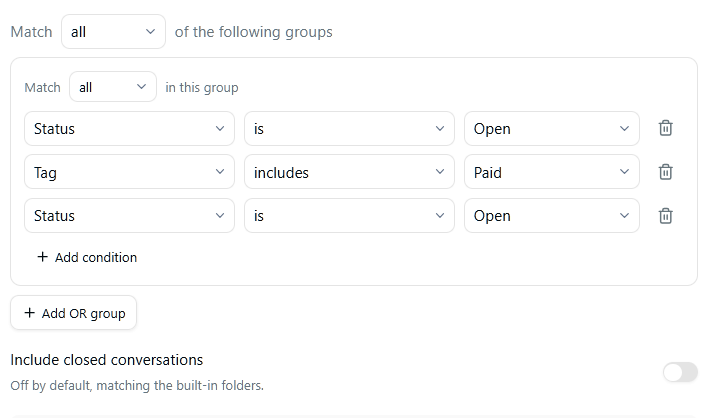Click the 'Include closed conversations' heading
711x418 pixels.
point(107,360)
